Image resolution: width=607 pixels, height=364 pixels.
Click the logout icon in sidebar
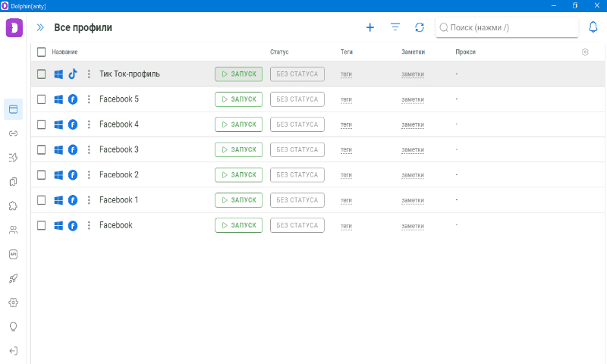13,350
